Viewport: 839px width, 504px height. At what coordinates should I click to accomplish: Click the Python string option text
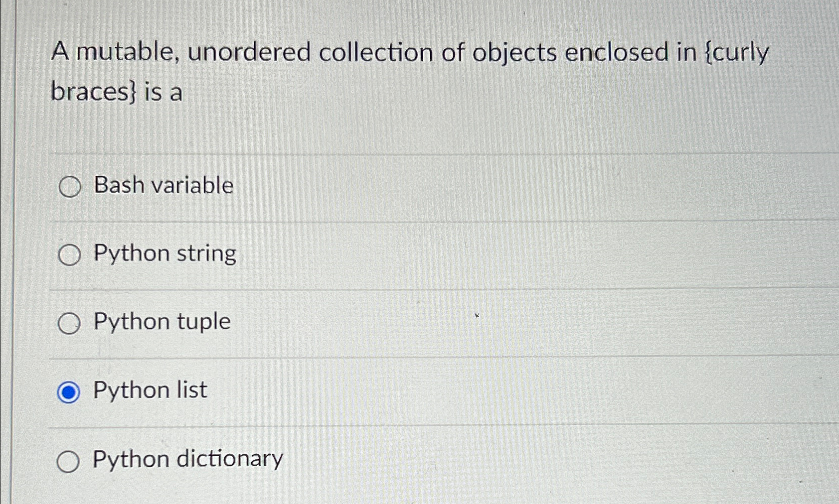point(165,253)
